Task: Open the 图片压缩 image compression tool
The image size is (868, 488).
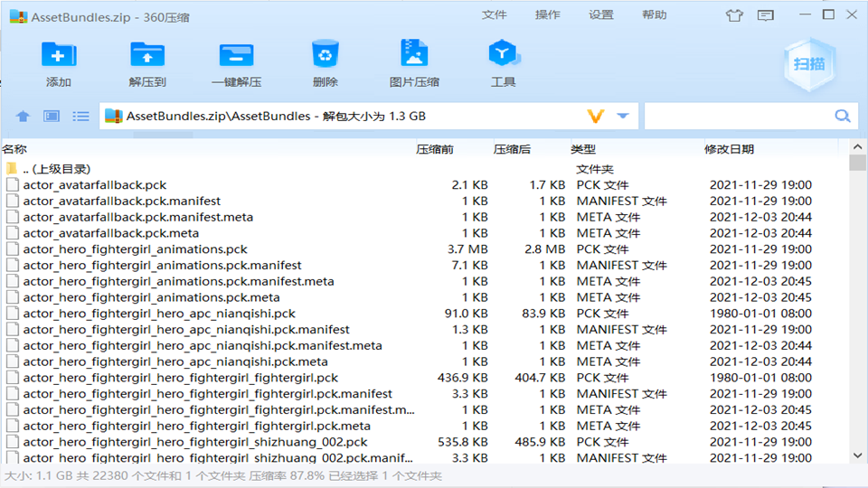Action: coord(414,56)
